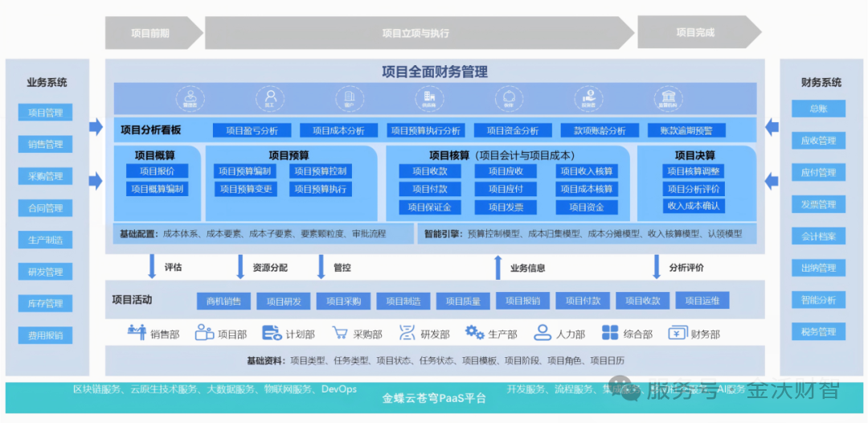868x423 pixels.
Task: Switch to the 项目前期 phase
Action: (154, 33)
